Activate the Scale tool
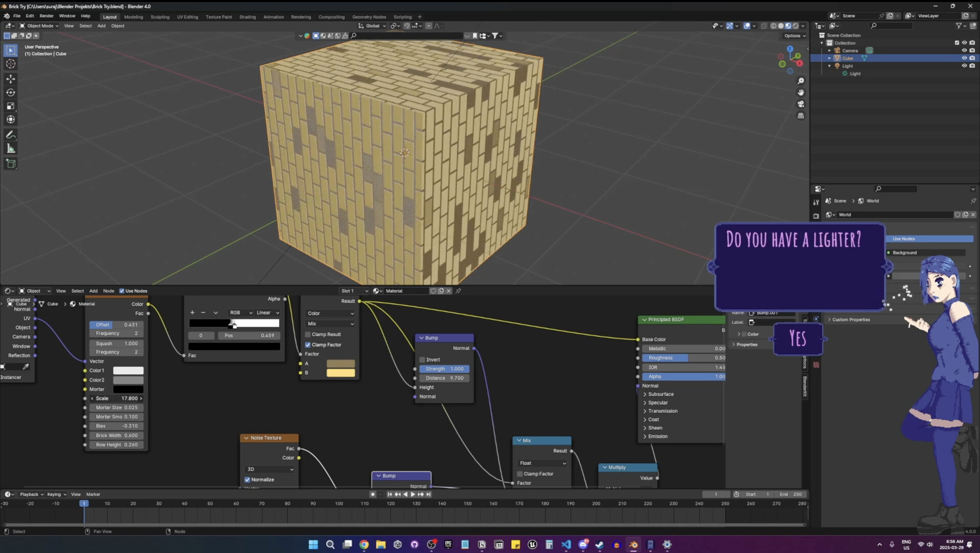The width and height of the screenshot is (980, 553). point(10,106)
